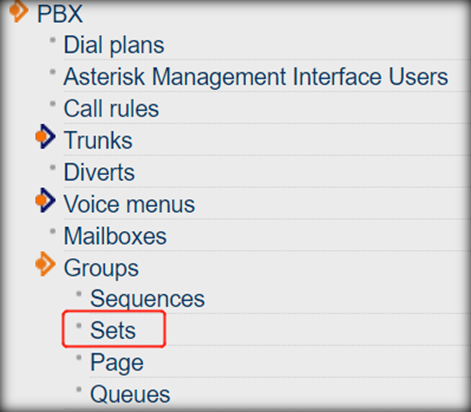Collapse the Groups orange arrow icon

(45, 264)
